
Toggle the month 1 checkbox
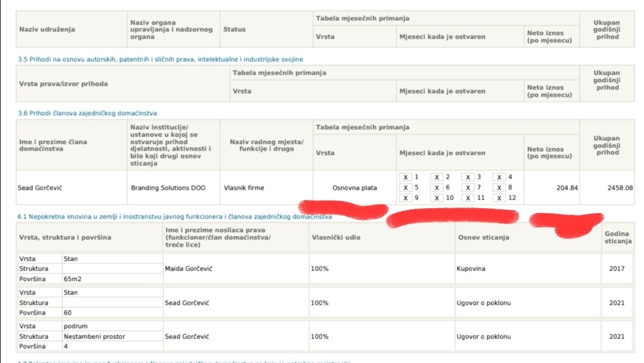coord(405,177)
